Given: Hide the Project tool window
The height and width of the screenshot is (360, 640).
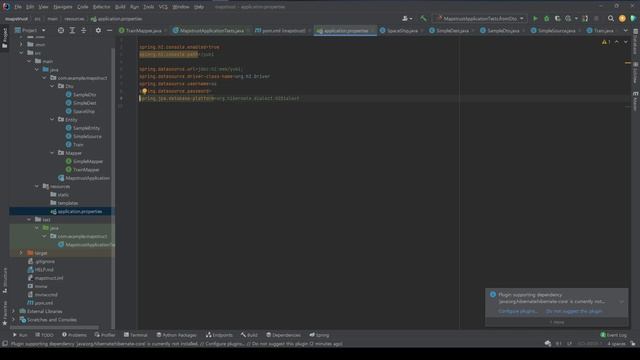Looking at the screenshot, I should [x=109, y=30].
